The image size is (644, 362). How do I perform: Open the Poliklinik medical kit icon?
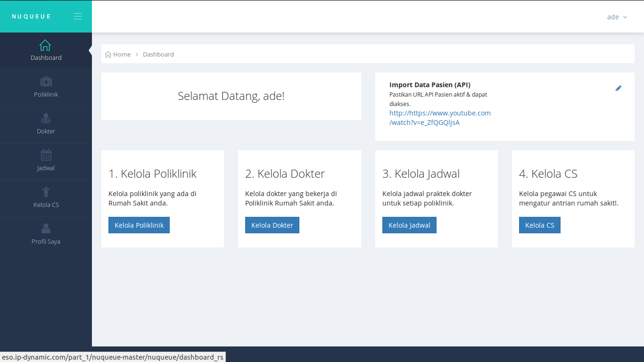46,82
